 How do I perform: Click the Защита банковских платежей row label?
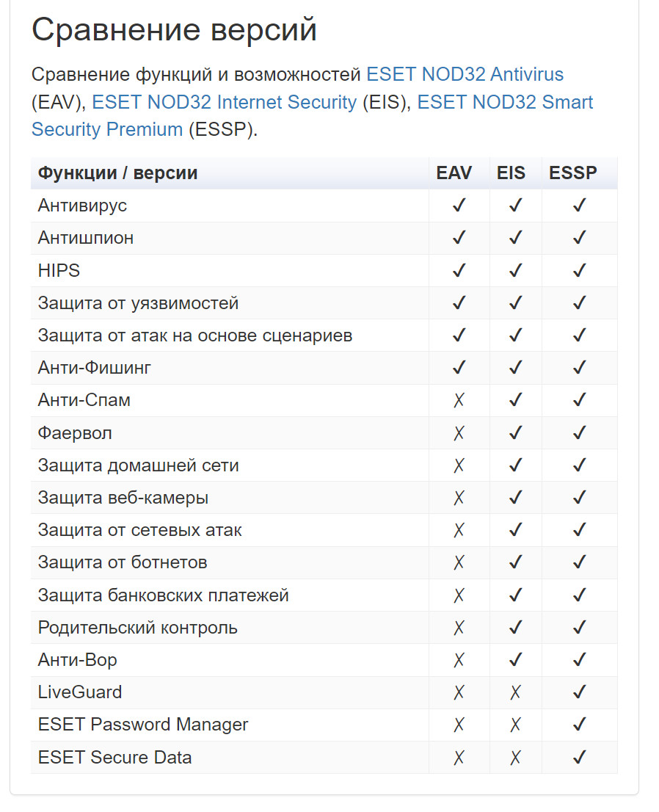click(x=163, y=595)
